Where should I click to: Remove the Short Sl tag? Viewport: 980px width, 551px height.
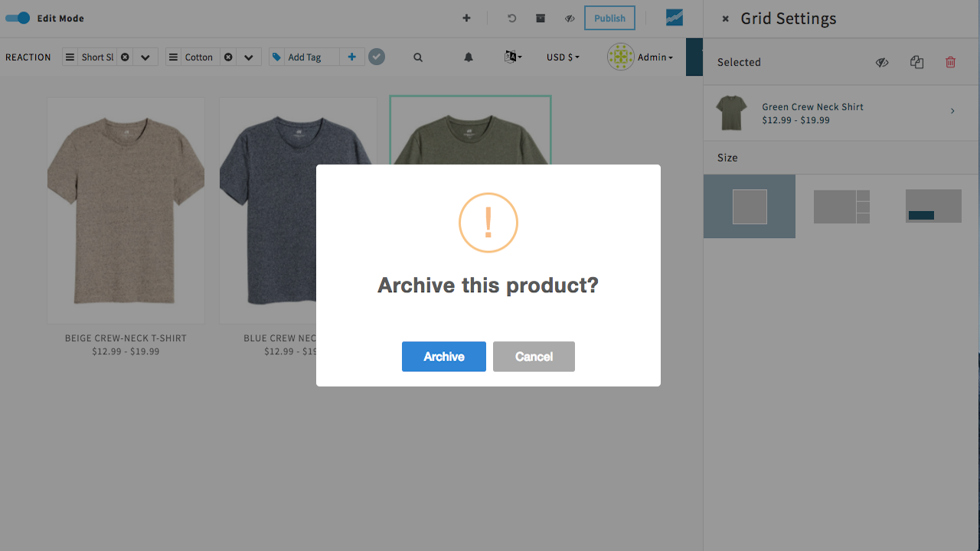[x=125, y=57]
